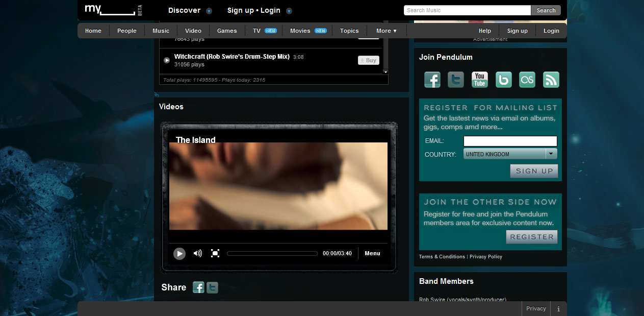
Task: Open Pendulum's YouTube channel icon
Action: click(480, 80)
